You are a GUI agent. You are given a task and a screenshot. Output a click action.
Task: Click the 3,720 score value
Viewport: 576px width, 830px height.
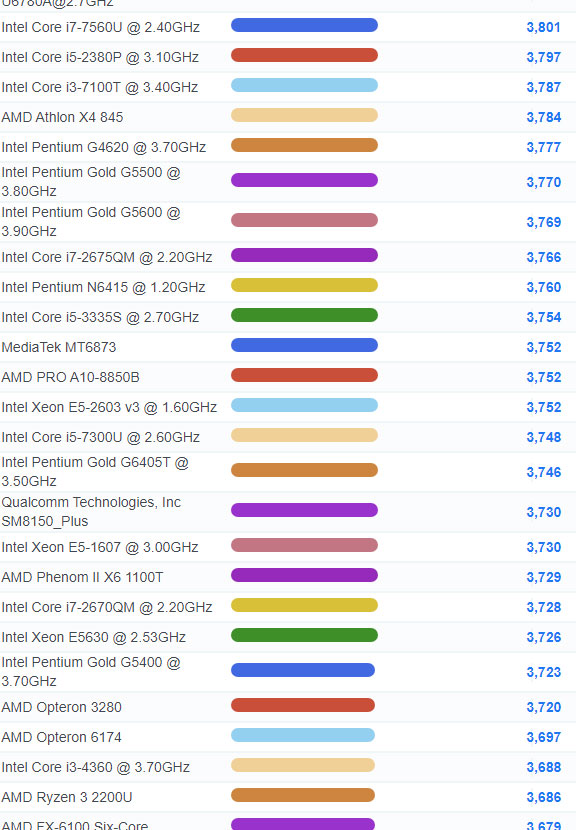pyautogui.click(x=544, y=707)
